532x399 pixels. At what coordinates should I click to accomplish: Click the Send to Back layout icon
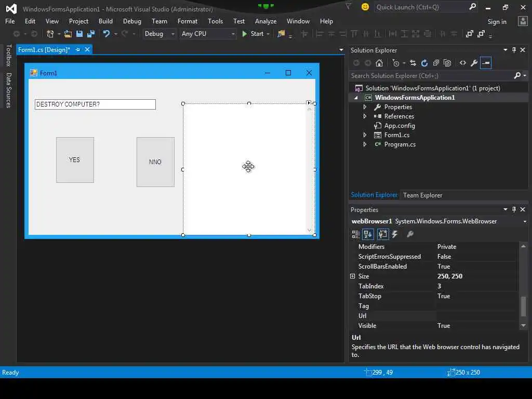click(x=481, y=34)
